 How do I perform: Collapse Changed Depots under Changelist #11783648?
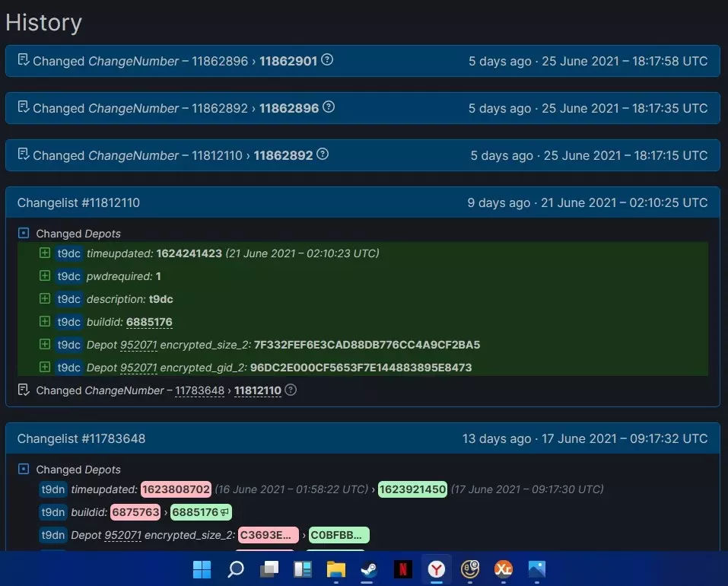point(24,469)
